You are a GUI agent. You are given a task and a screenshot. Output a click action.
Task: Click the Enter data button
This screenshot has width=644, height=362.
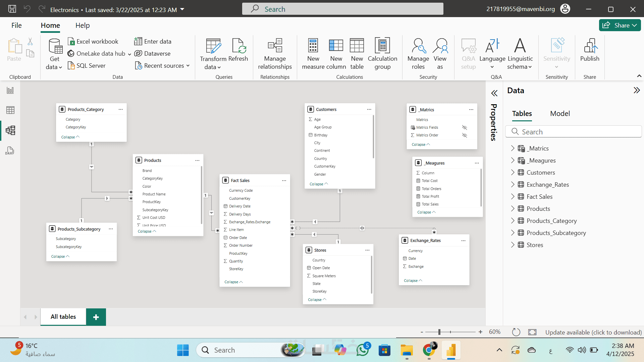pyautogui.click(x=153, y=42)
